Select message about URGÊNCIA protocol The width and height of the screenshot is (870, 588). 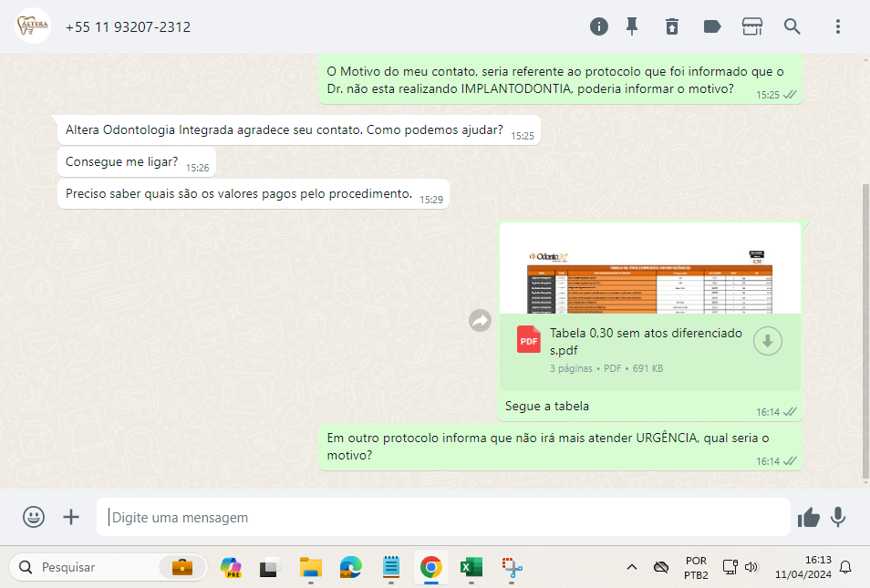pyautogui.click(x=561, y=447)
